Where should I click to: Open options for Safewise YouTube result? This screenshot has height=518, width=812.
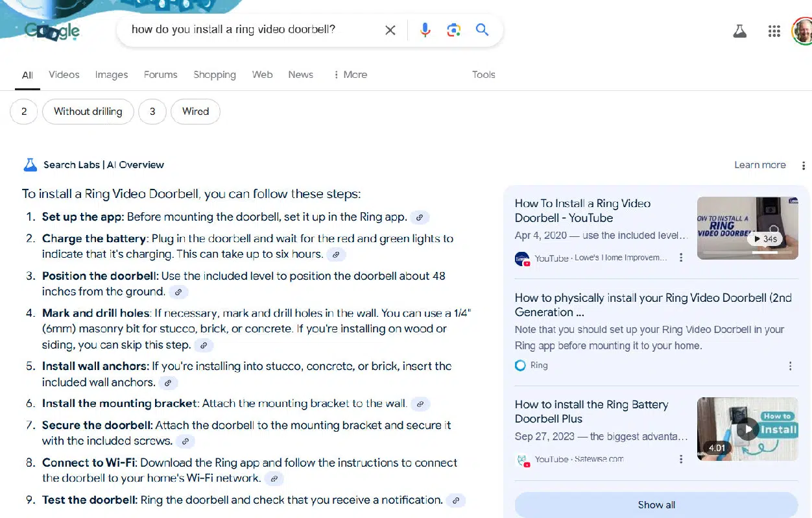[680, 459]
